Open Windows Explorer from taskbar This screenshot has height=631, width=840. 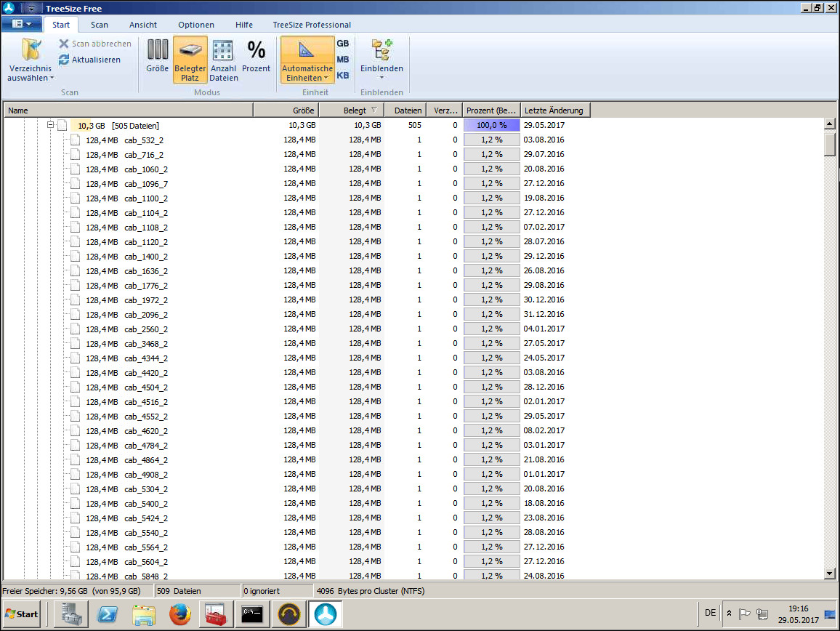(144, 614)
